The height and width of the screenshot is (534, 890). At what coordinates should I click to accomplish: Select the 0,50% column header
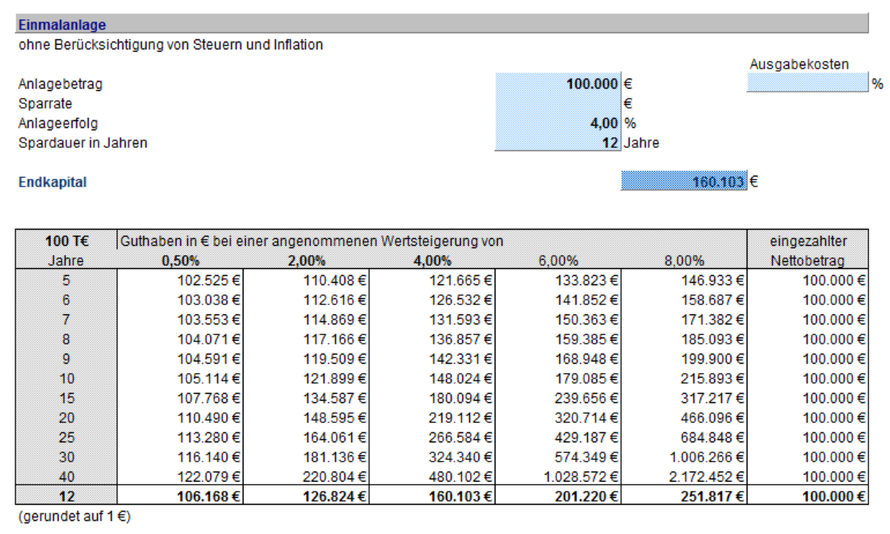coord(181,261)
